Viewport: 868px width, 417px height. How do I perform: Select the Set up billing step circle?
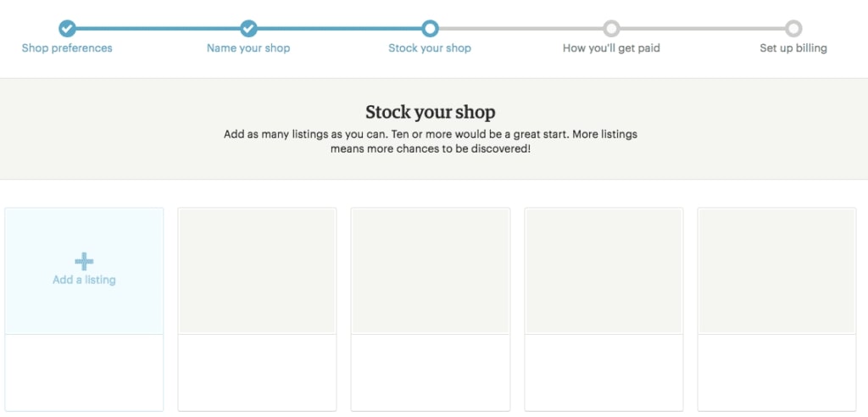coord(793,29)
